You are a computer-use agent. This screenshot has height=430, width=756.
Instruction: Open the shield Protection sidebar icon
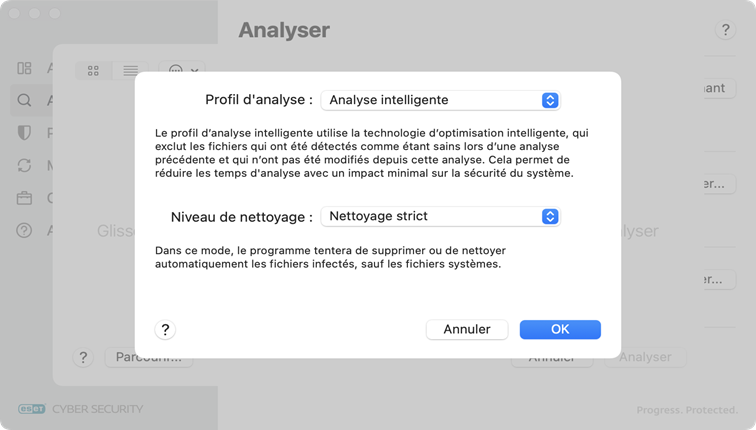25,133
